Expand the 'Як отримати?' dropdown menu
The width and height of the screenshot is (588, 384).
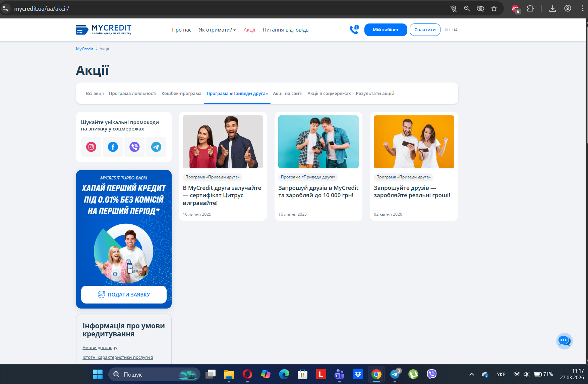(217, 30)
